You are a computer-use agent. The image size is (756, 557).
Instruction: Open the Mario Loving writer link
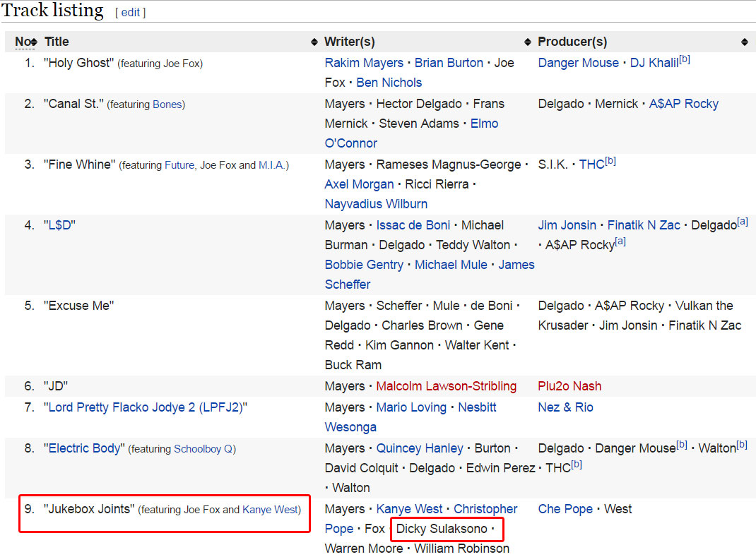(411, 407)
